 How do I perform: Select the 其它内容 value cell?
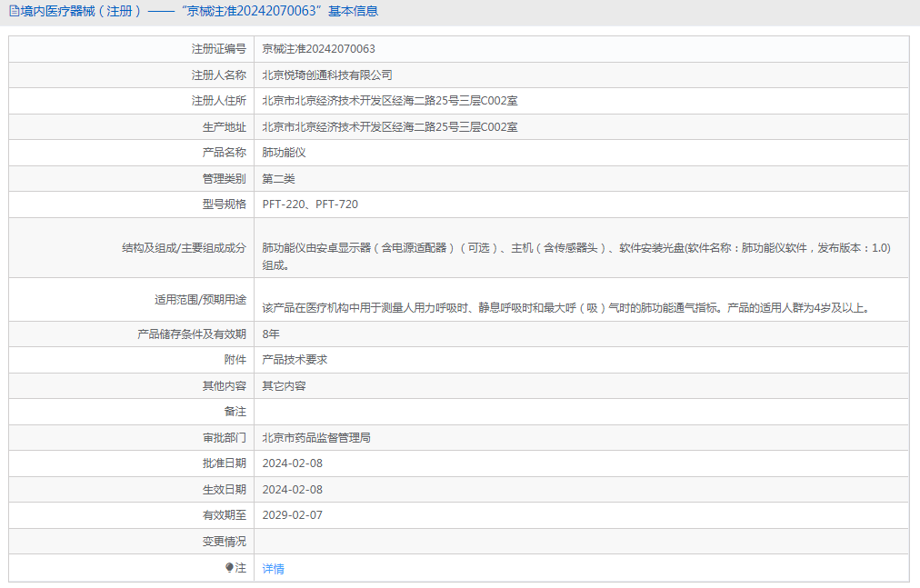(284, 386)
